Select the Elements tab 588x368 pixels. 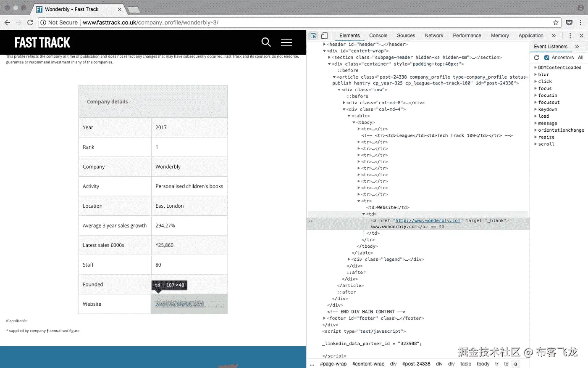coord(349,36)
